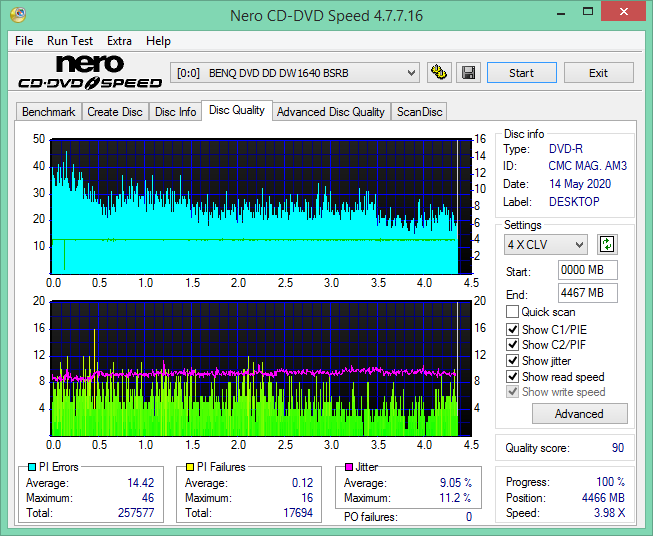Switch to the Disc Info tab
This screenshot has height=536, width=653.
point(175,112)
